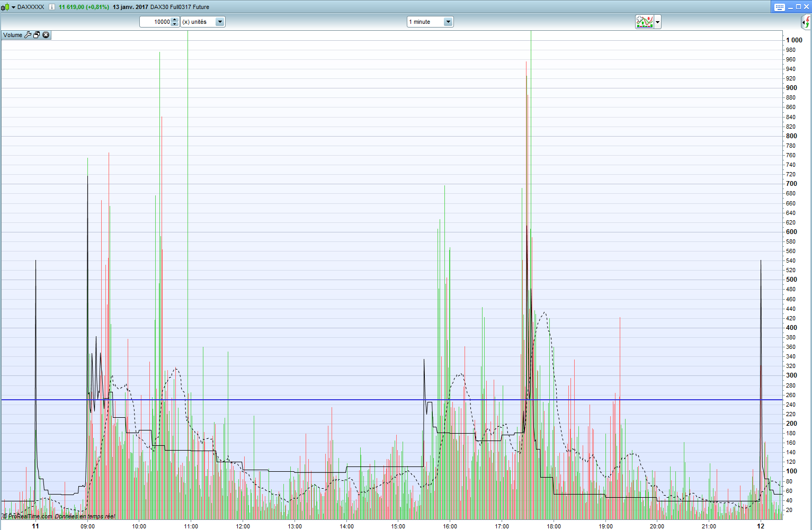This screenshot has width=812, height=530.
Task: Click the 10000 units input field
Action: 156,22
